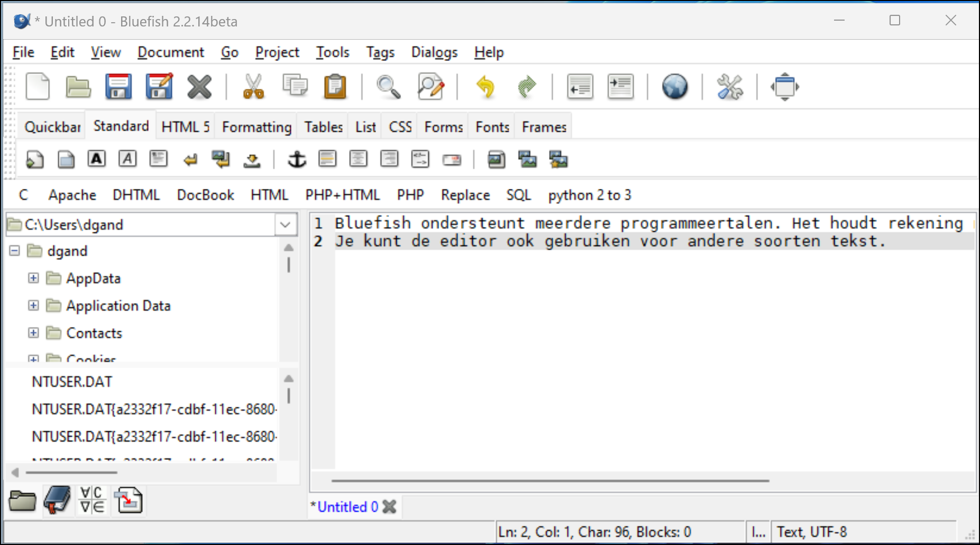Image resolution: width=980 pixels, height=545 pixels.
Task: Switch to the Quickbar tab
Action: point(52,127)
